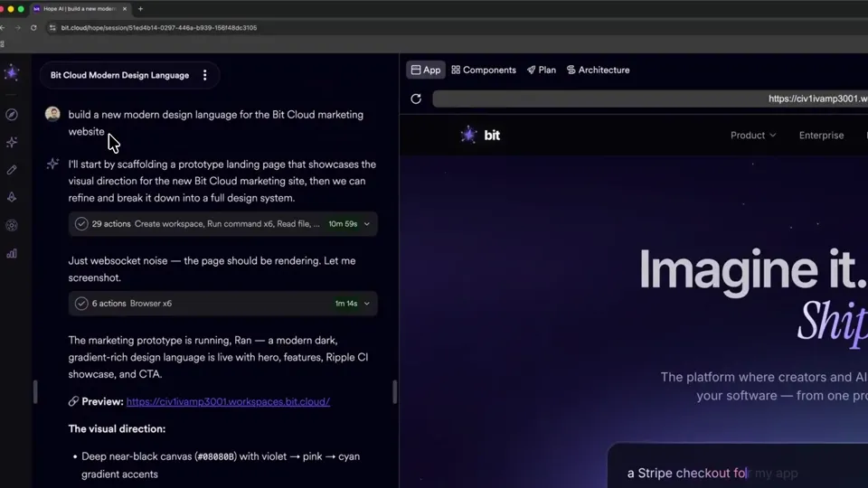The height and width of the screenshot is (488, 868).
Task: Expand the 29 actions chevron
Action: tap(367, 224)
